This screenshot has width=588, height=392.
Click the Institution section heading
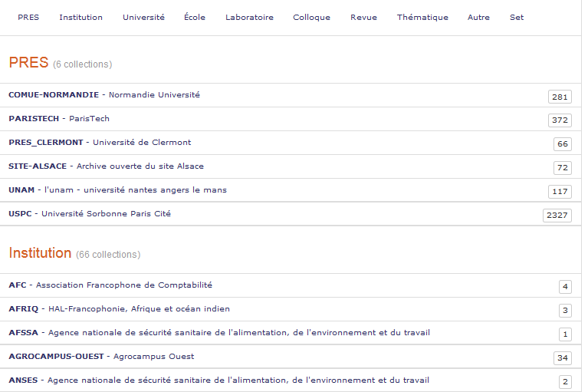(40, 253)
